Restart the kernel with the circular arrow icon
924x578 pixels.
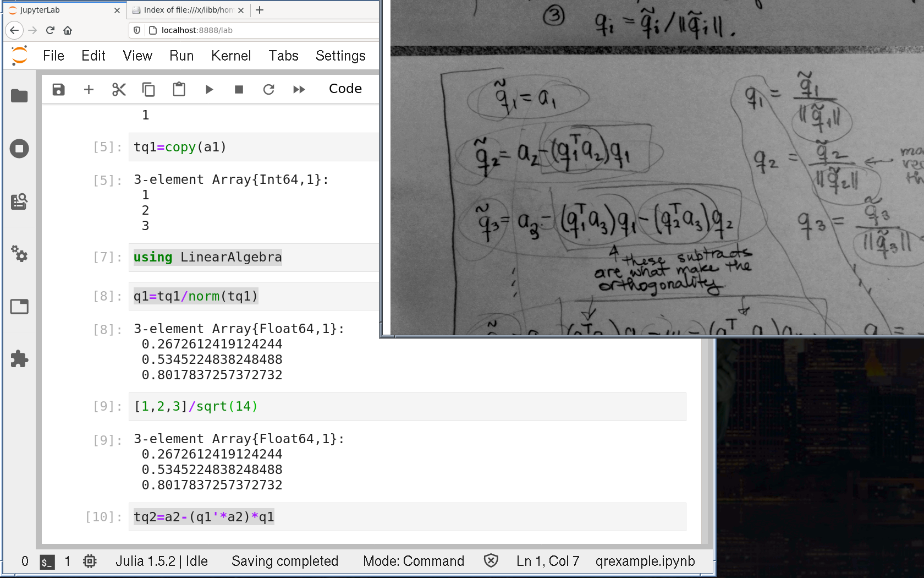268,89
